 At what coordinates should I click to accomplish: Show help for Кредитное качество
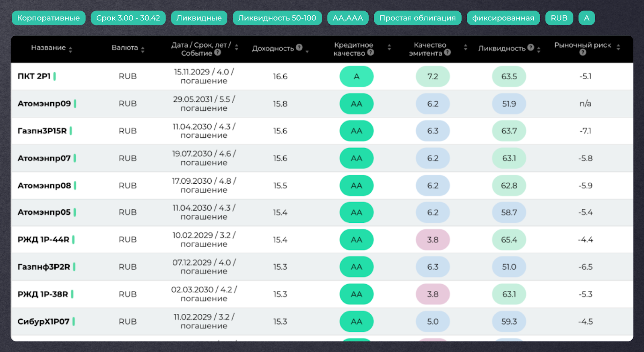(x=371, y=52)
